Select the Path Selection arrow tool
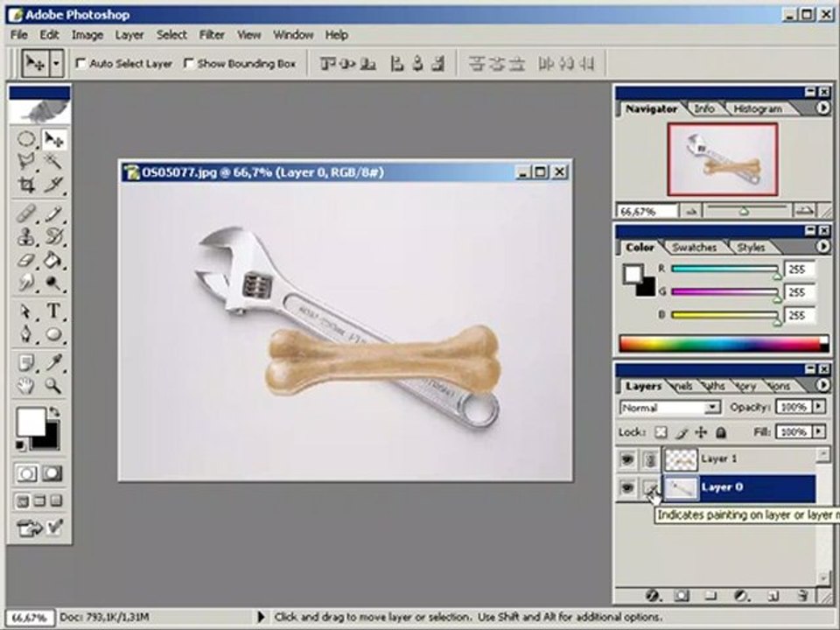 [x=25, y=311]
